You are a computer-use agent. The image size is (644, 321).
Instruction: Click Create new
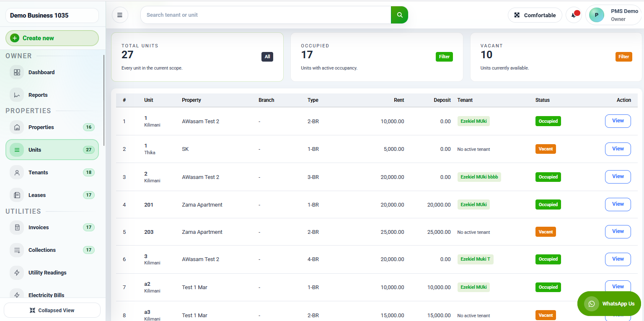click(x=52, y=38)
